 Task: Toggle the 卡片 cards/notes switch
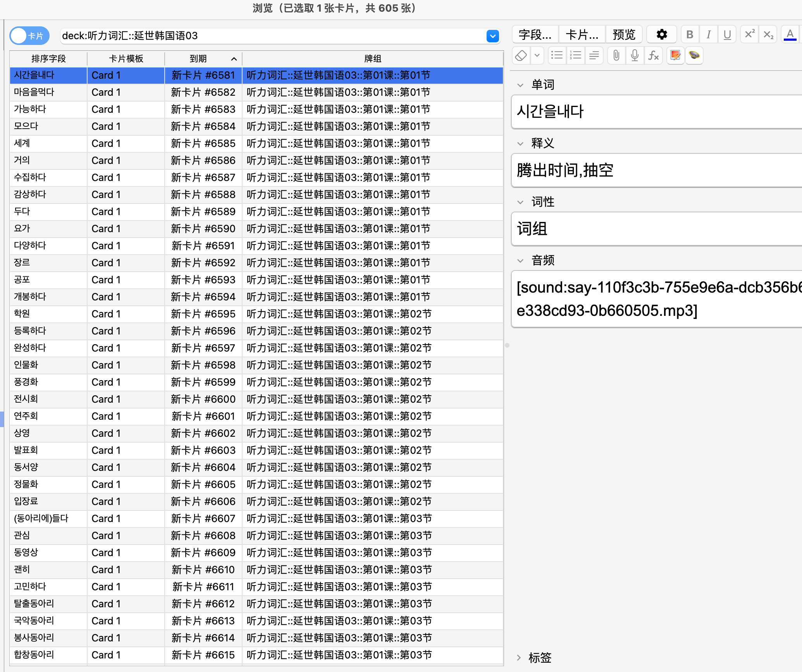pos(29,36)
